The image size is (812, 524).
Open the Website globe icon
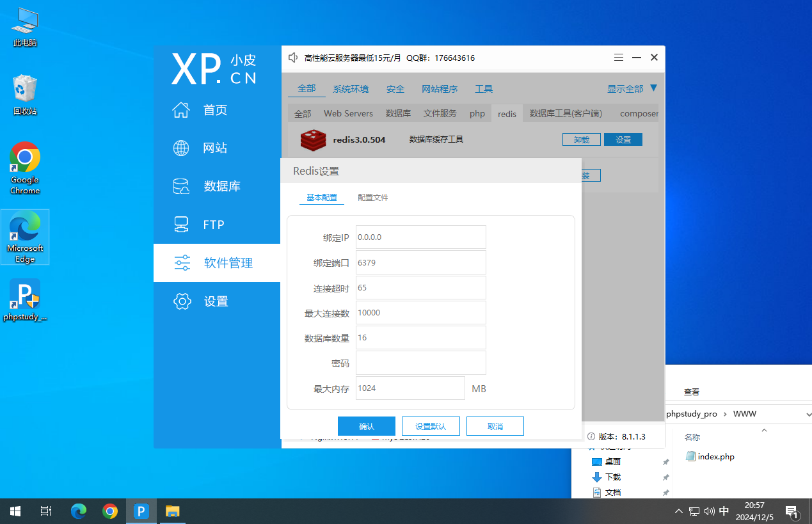tap(181, 148)
